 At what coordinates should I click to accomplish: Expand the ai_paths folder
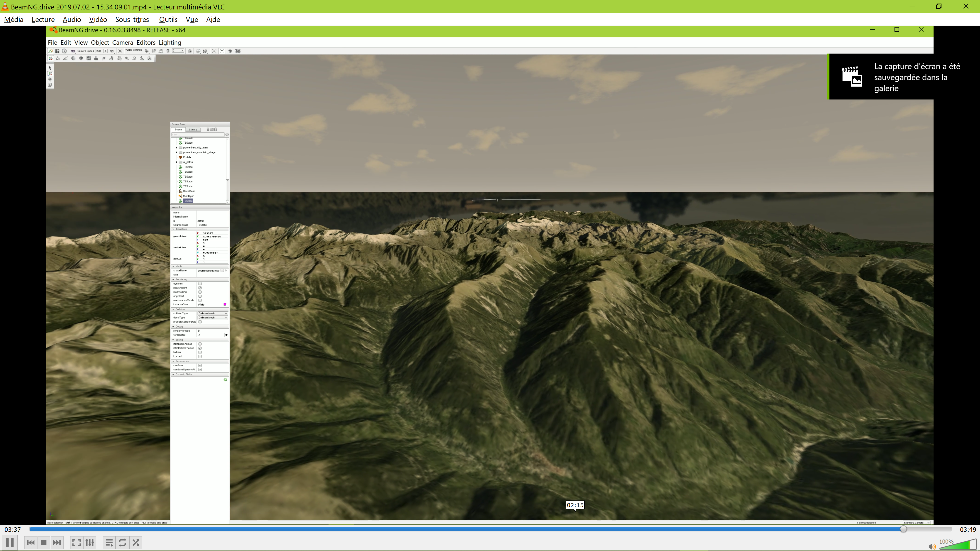coord(177,162)
